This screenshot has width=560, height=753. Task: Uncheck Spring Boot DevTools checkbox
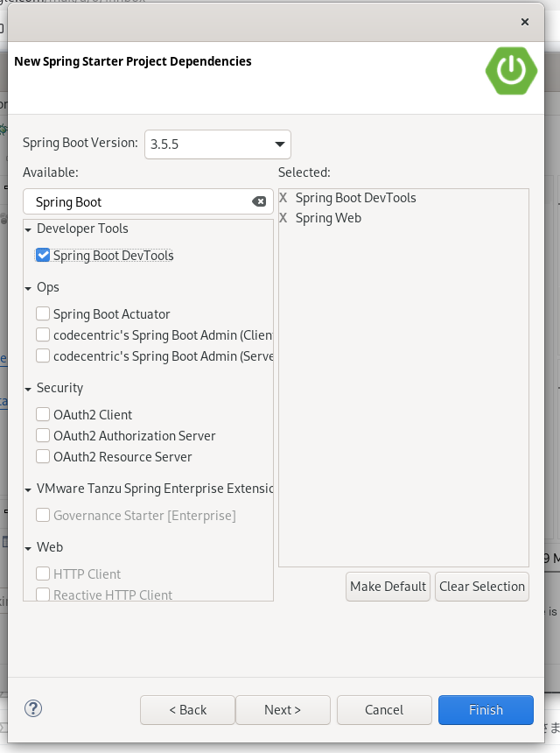[43, 255]
